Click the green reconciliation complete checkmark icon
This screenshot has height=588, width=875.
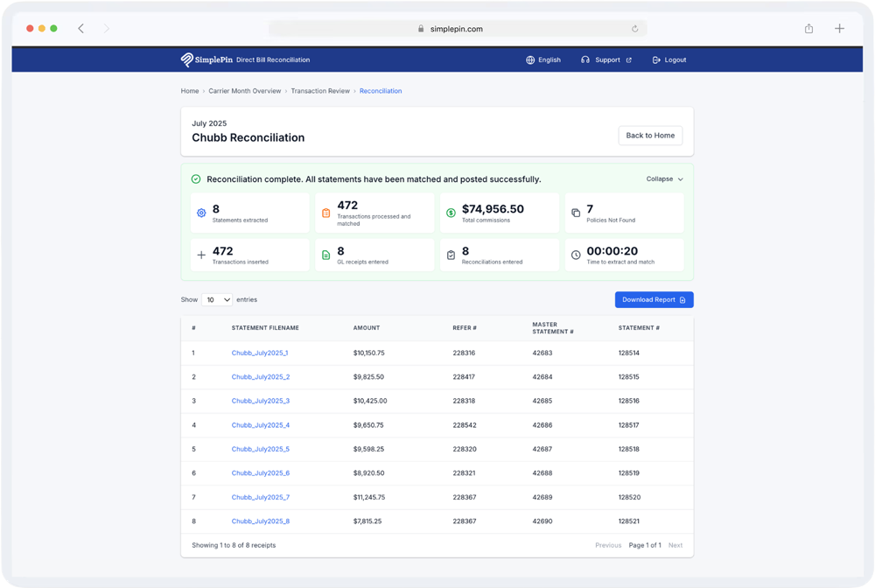pyautogui.click(x=196, y=179)
